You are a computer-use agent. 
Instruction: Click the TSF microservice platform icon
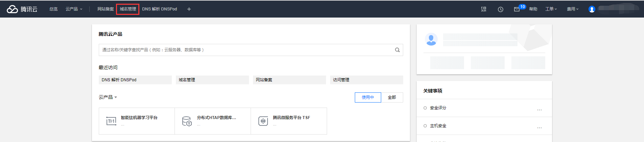(x=263, y=121)
